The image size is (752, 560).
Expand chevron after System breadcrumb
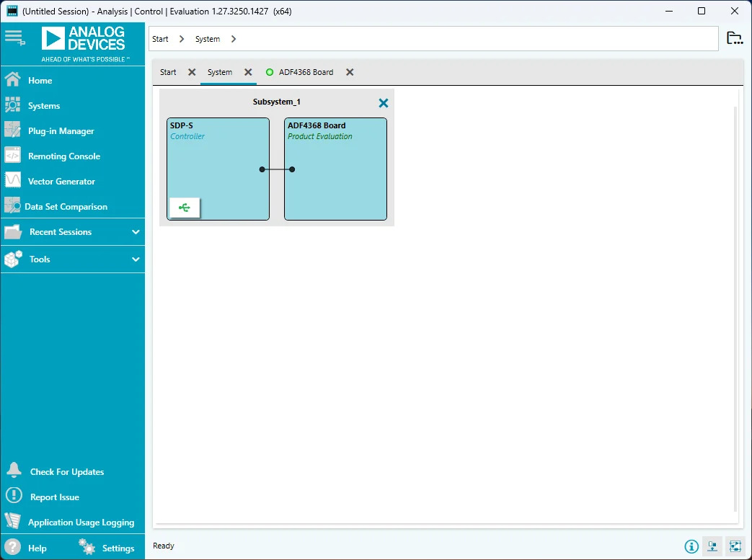234,39
